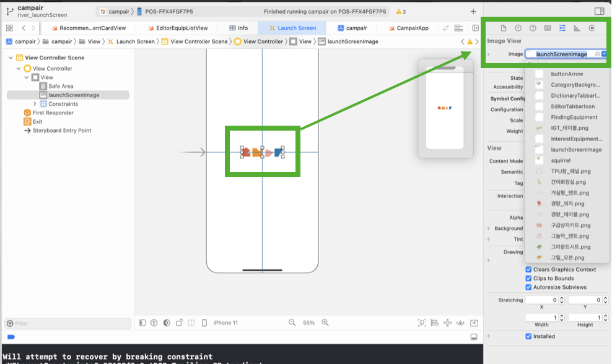612x364 pixels.
Task: Switch to RecommendEquipmentCardView tab
Action: click(89, 28)
